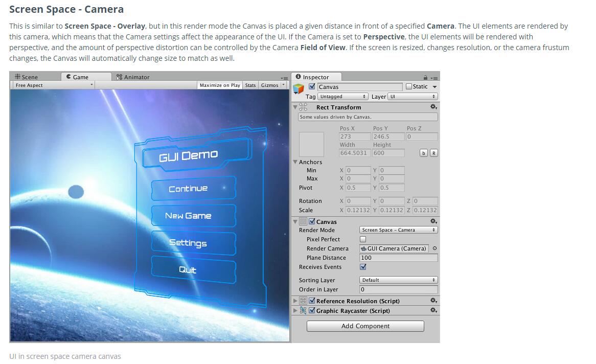Open the Gizmos dropdown arrow

click(x=284, y=85)
